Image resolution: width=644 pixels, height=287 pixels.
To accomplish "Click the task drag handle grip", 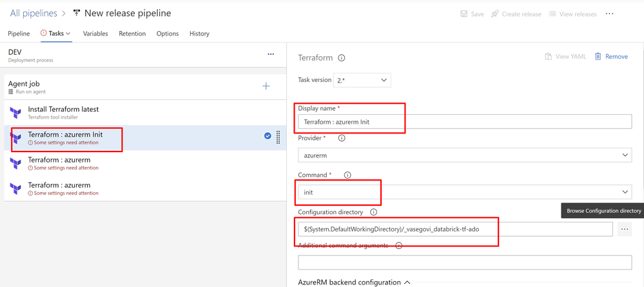I will click(x=278, y=137).
